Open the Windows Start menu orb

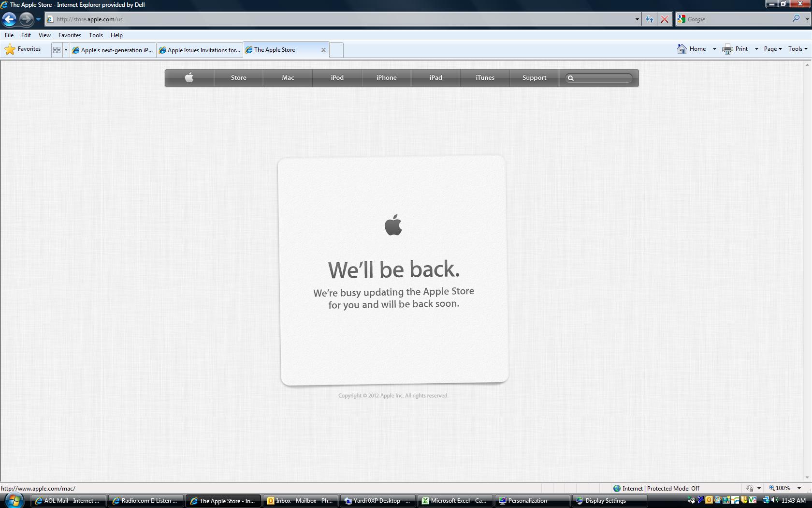pos(14,501)
